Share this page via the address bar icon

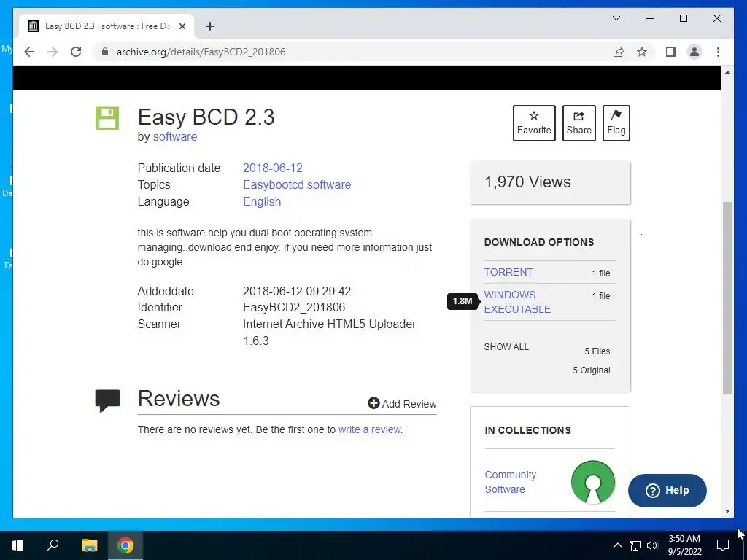619,52
